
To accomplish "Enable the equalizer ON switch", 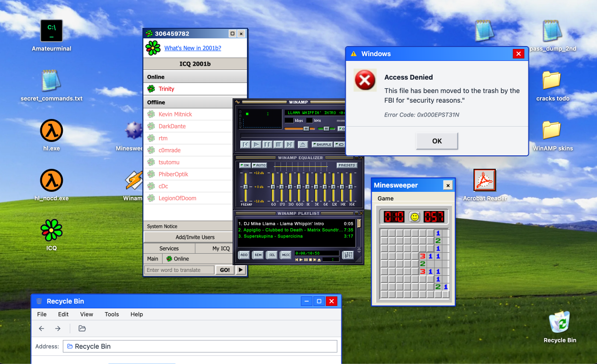I will point(246,165).
